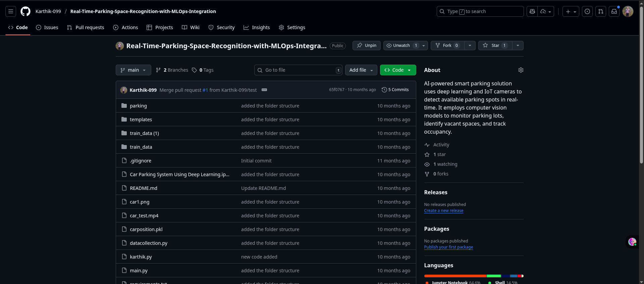644x284 pixels.
Task: Click the issues icon in header
Action: pos(587,11)
